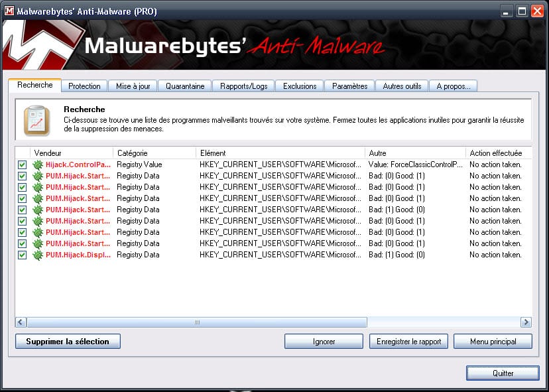The image size is (549, 392).
Task: Click the Quitter button
Action: tap(503, 373)
